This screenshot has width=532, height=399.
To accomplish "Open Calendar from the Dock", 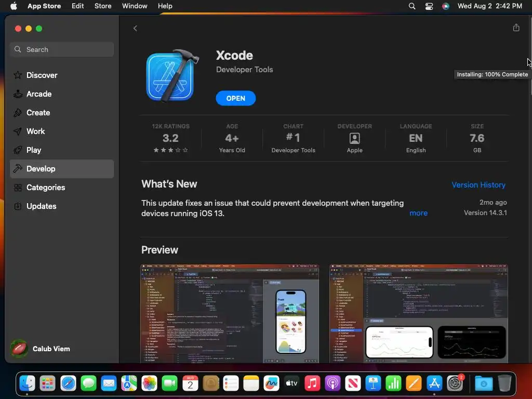I will 190,383.
